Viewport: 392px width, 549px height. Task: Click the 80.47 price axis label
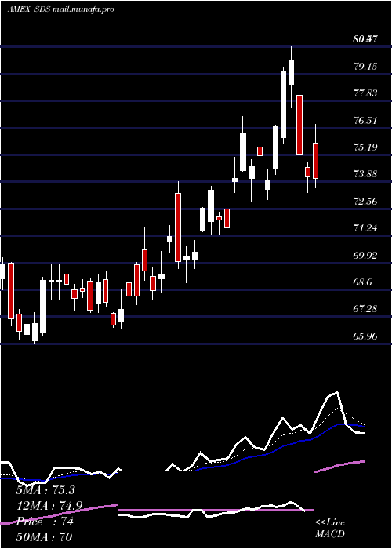tap(365, 39)
